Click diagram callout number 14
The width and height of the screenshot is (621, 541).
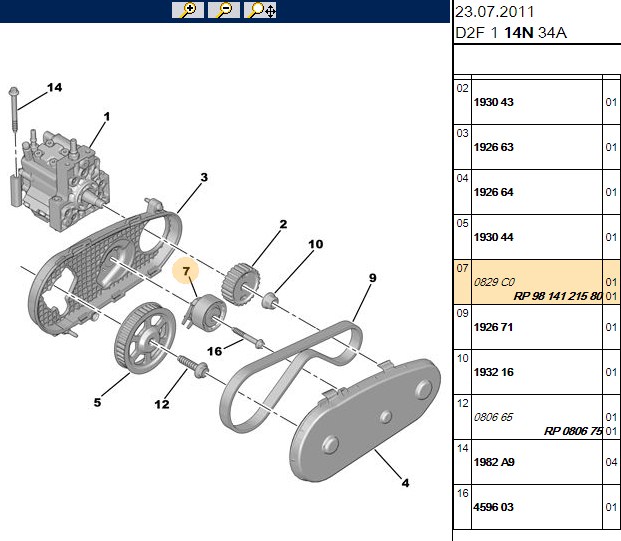point(55,88)
